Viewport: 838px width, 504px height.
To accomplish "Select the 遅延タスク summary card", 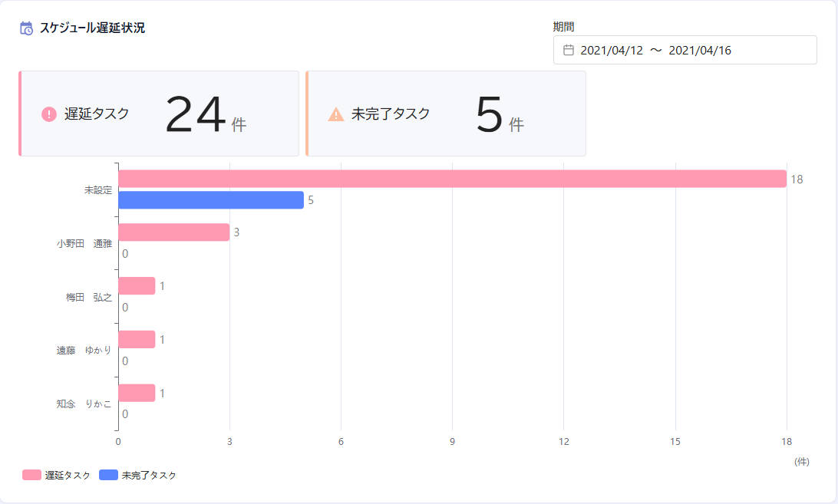I will (x=157, y=113).
